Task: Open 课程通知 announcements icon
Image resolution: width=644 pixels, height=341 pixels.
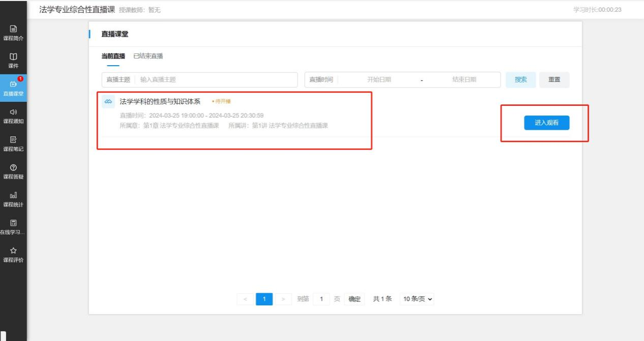Action: click(x=13, y=112)
